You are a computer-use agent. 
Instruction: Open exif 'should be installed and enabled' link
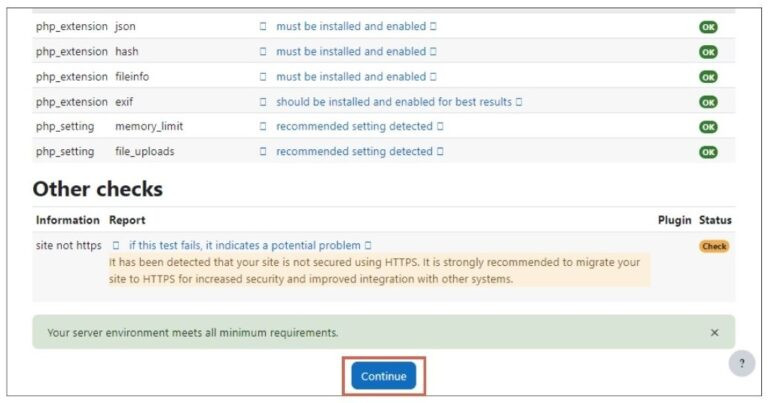coord(394,101)
